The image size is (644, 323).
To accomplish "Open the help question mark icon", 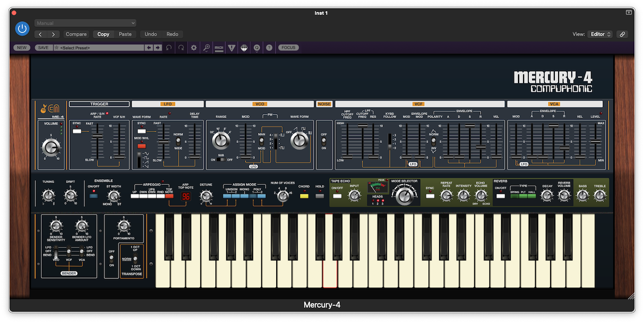I will click(x=269, y=48).
